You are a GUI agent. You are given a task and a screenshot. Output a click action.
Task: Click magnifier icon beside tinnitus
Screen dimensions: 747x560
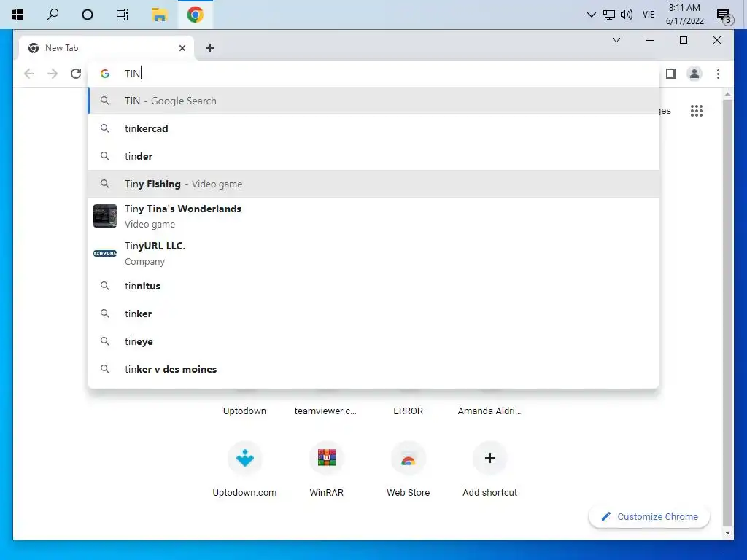pyautogui.click(x=105, y=286)
